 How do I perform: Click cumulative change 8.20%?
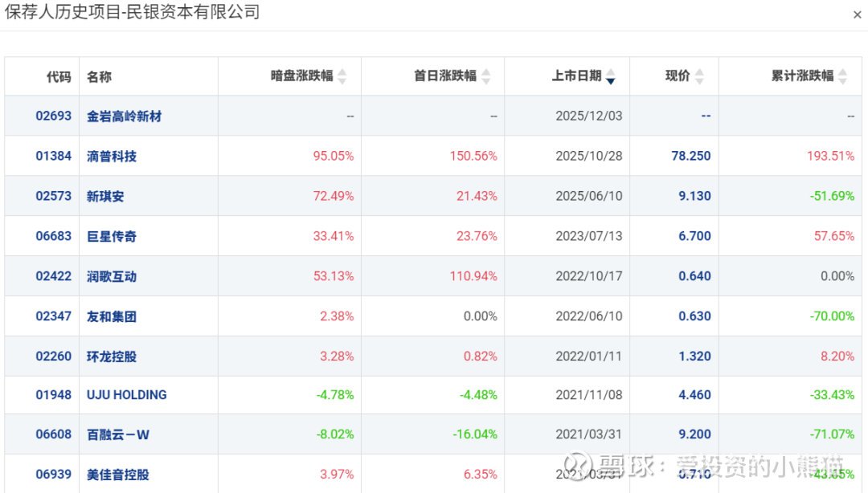coord(837,357)
